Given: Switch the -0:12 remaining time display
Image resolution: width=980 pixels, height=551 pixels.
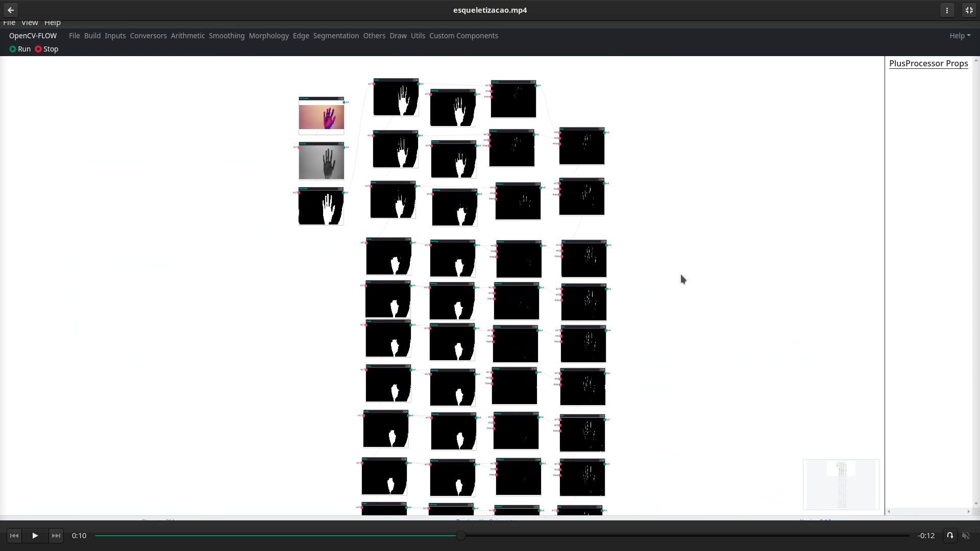Looking at the screenshot, I should [x=926, y=536].
